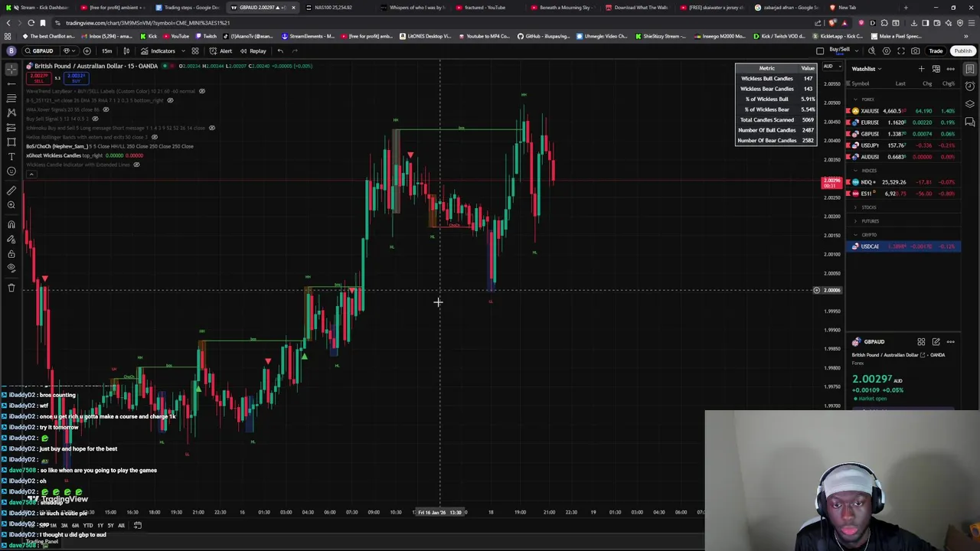
Task: Open the user profile avatar menu
Action: pyautogui.click(x=11, y=51)
